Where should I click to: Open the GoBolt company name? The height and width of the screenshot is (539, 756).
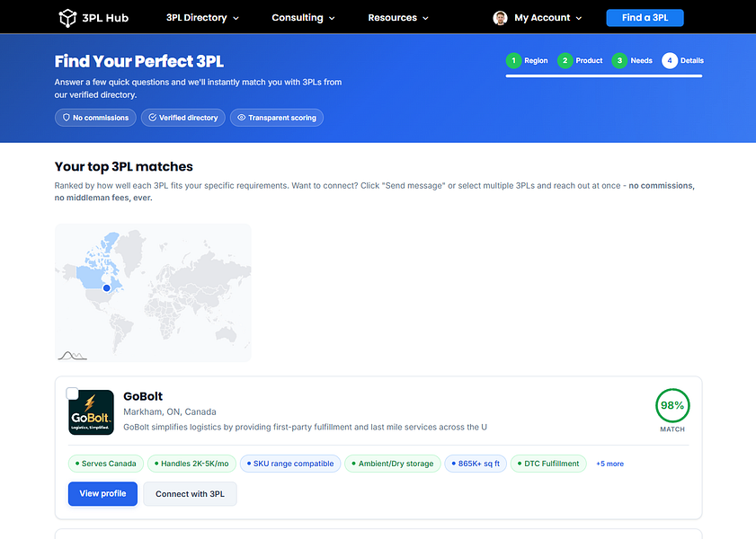pyautogui.click(x=143, y=396)
